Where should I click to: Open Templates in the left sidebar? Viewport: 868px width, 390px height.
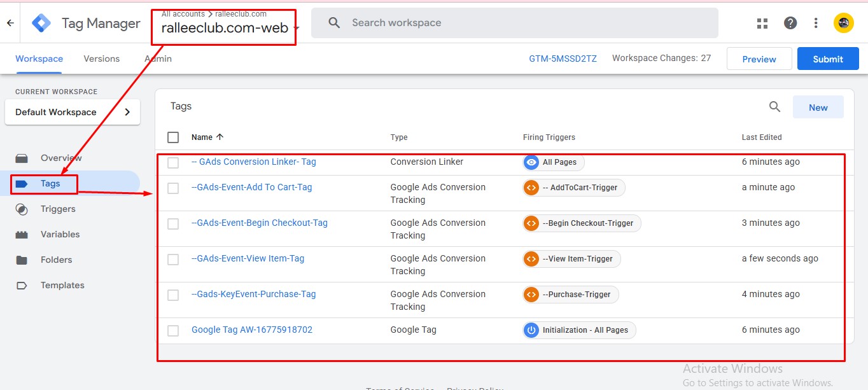pyautogui.click(x=62, y=285)
